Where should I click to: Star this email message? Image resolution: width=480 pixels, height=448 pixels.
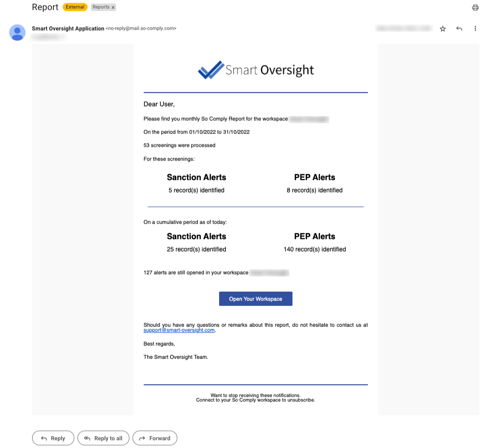(443, 29)
